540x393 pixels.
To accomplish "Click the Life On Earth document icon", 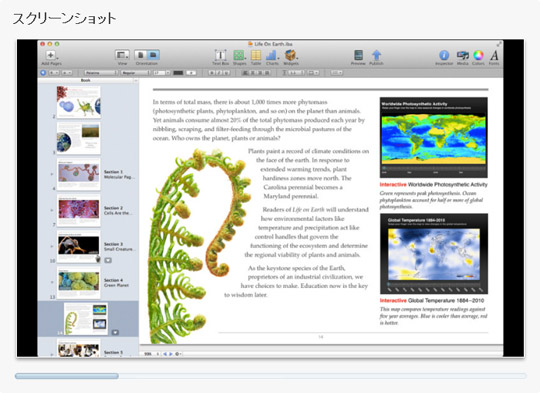I will 250,44.
